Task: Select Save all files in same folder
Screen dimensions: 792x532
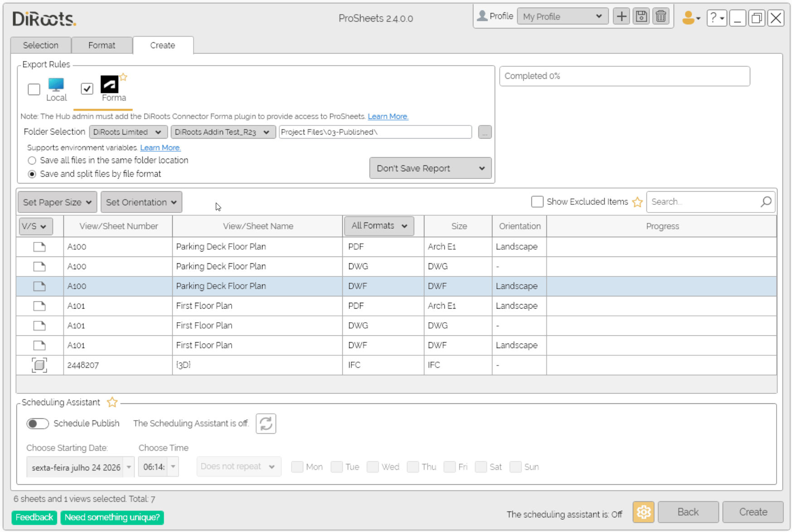Action: click(x=32, y=160)
